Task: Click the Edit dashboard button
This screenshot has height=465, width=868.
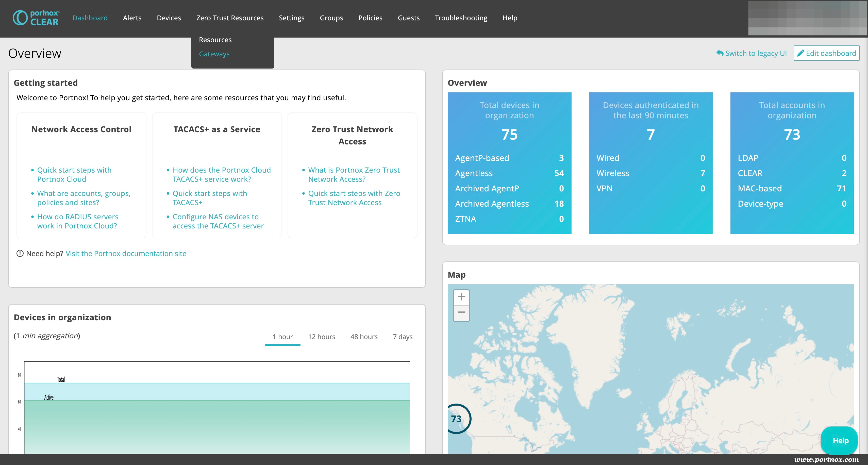Action: 827,53
